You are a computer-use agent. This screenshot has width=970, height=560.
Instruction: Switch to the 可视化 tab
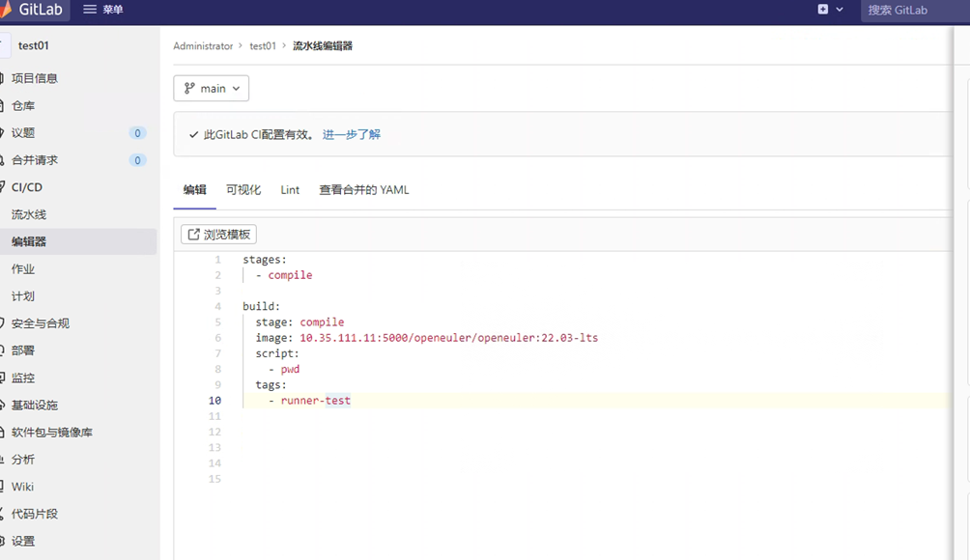tap(242, 189)
